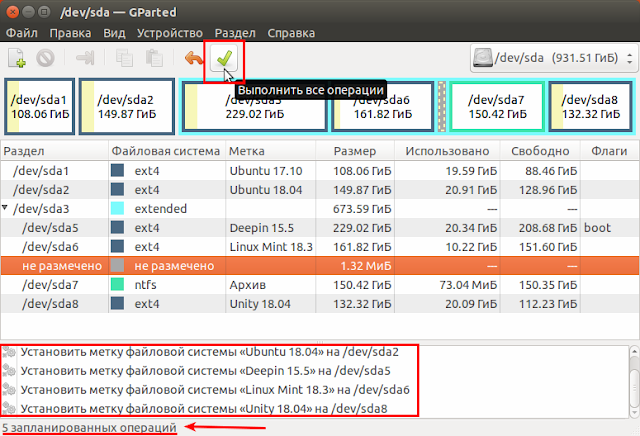Select /dev/sda2 block in disk map
640x436 pixels.
127,107
